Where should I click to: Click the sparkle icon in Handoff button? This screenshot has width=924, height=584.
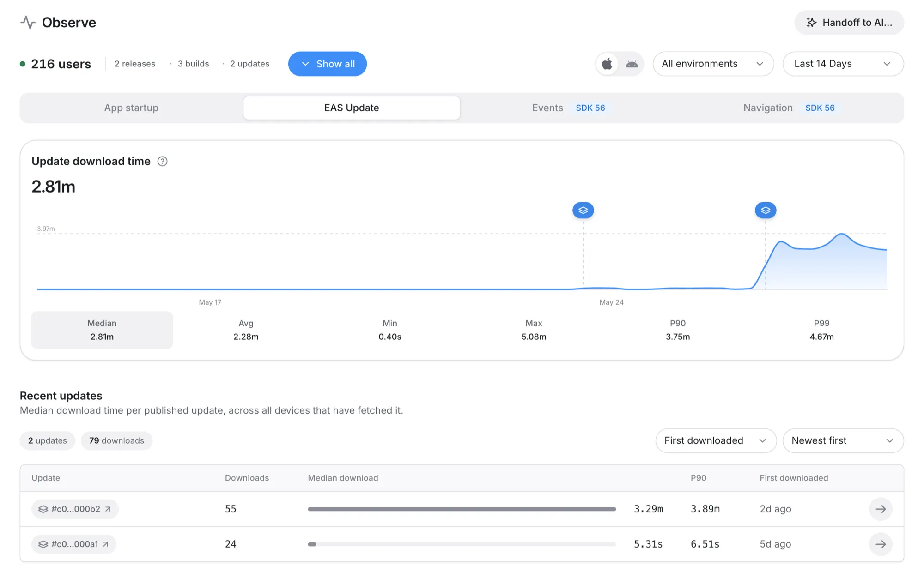coord(811,23)
